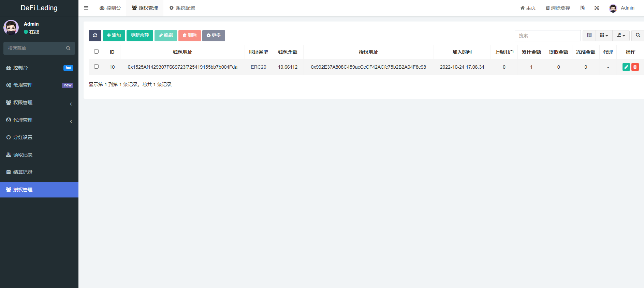Click the 编辑 edit toolbar button
This screenshot has width=644, height=288.
166,36
